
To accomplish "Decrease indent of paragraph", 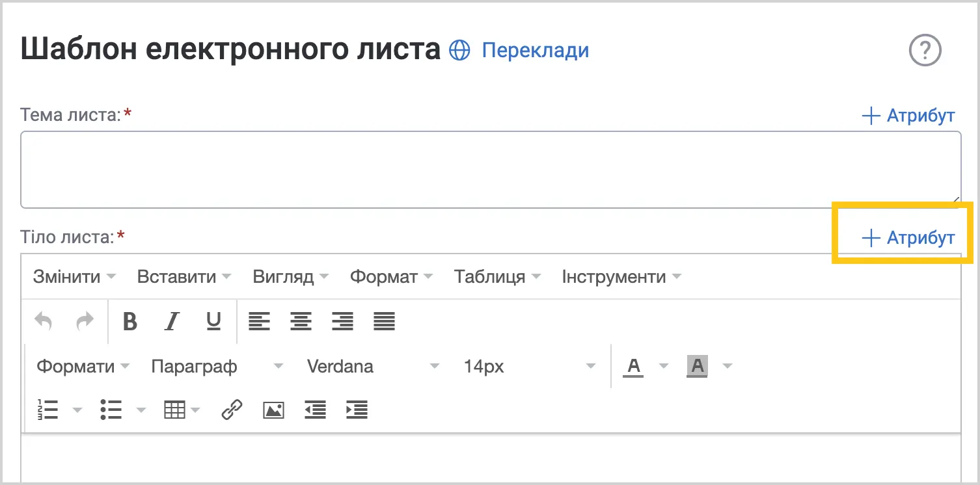I will [x=315, y=410].
